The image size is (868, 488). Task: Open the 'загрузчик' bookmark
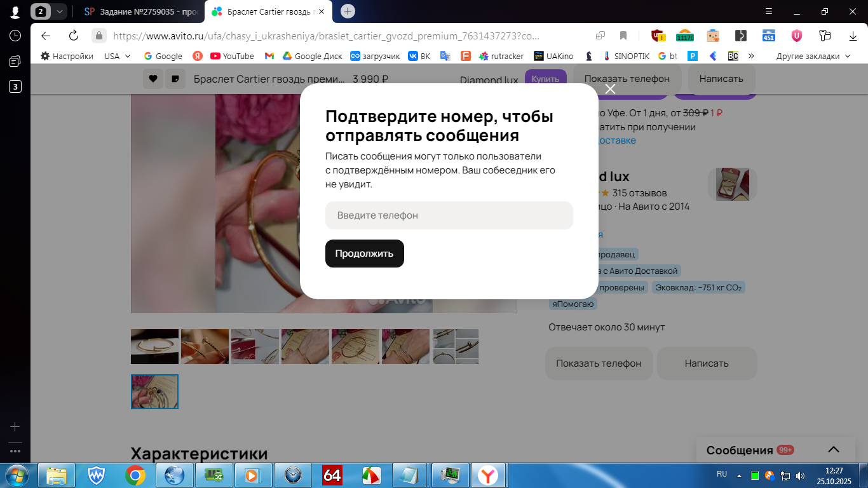pyautogui.click(x=375, y=56)
